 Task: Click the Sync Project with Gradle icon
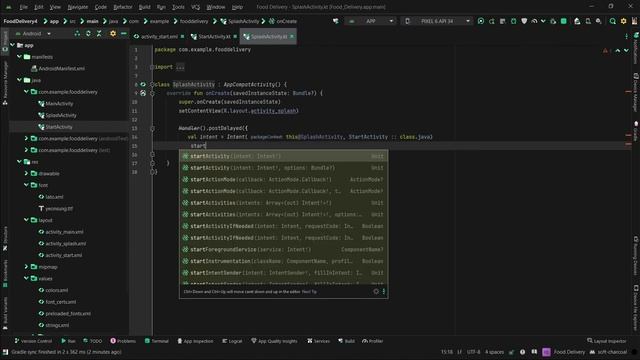pos(577,21)
